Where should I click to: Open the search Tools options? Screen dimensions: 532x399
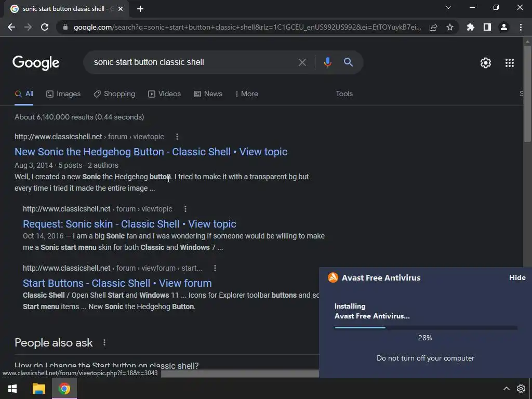click(344, 94)
